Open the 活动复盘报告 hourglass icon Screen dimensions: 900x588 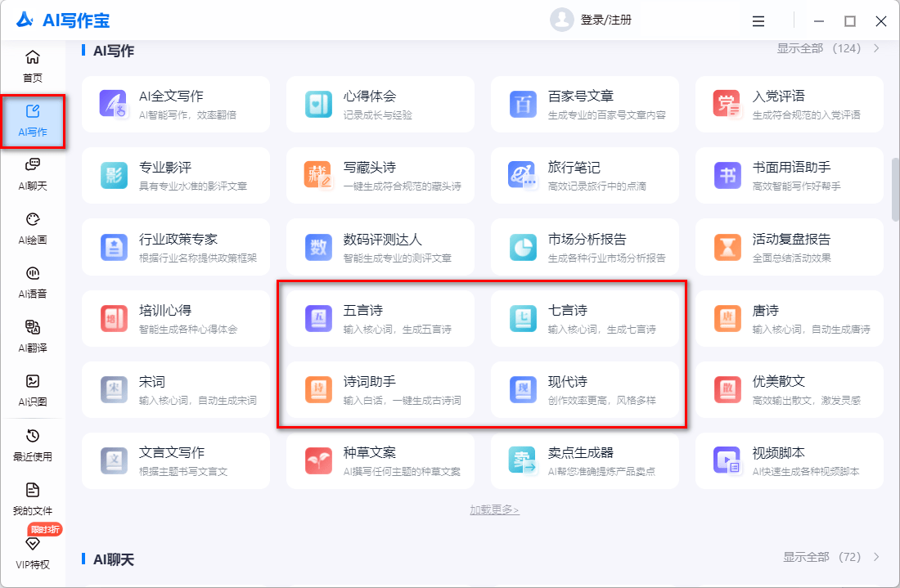(x=727, y=246)
